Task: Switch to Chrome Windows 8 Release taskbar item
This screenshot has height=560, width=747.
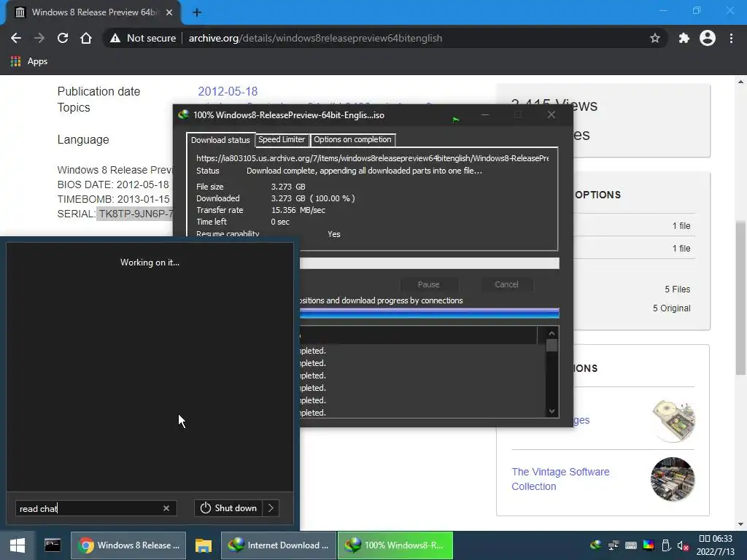Action: [x=128, y=545]
